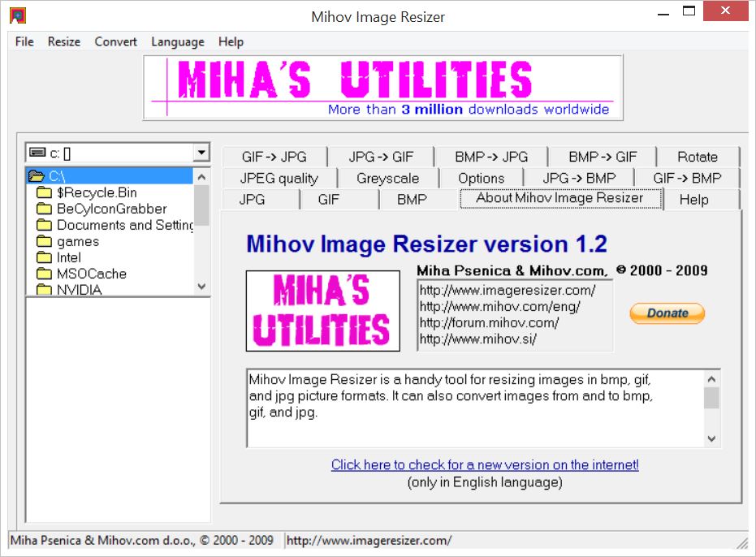Maximize the Mihov Image Resizer window
Screen dimensions: 756x557
(689, 11)
